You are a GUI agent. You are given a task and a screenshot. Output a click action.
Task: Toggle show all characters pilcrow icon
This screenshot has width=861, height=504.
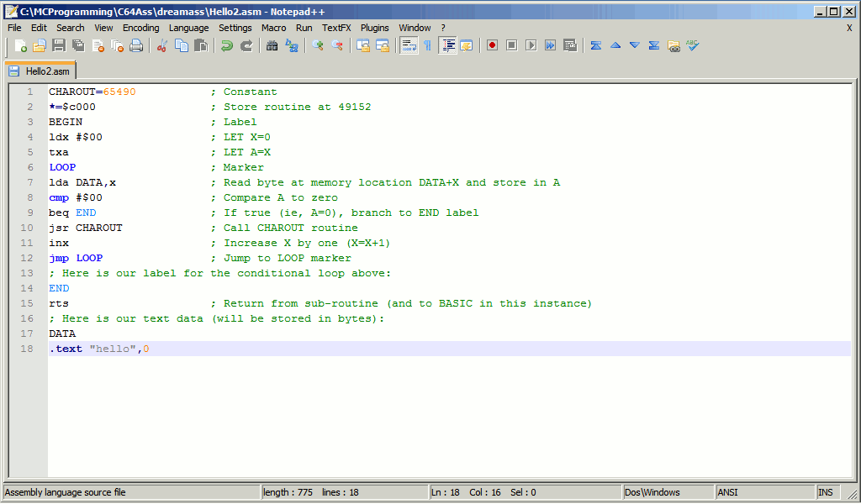tap(427, 45)
